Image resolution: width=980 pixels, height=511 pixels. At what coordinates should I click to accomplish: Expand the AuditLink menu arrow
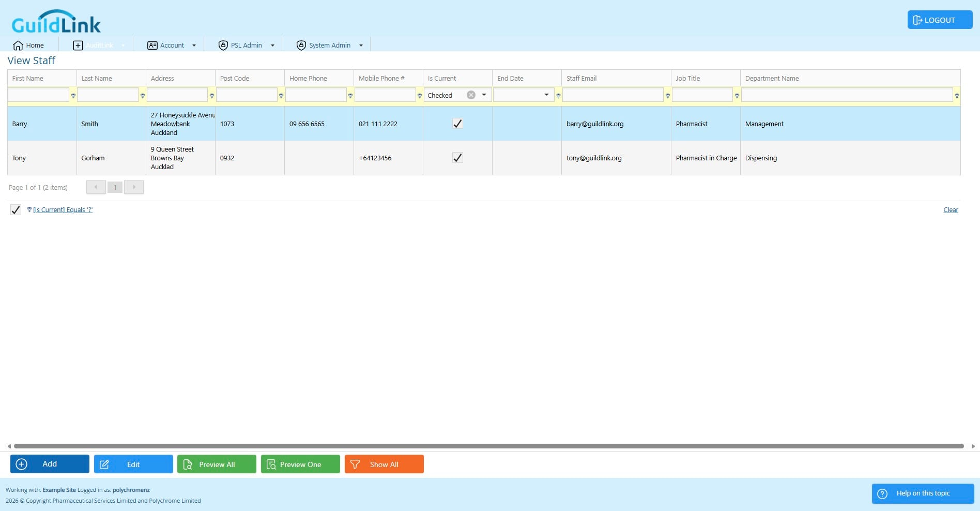click(x=123, y=46)
